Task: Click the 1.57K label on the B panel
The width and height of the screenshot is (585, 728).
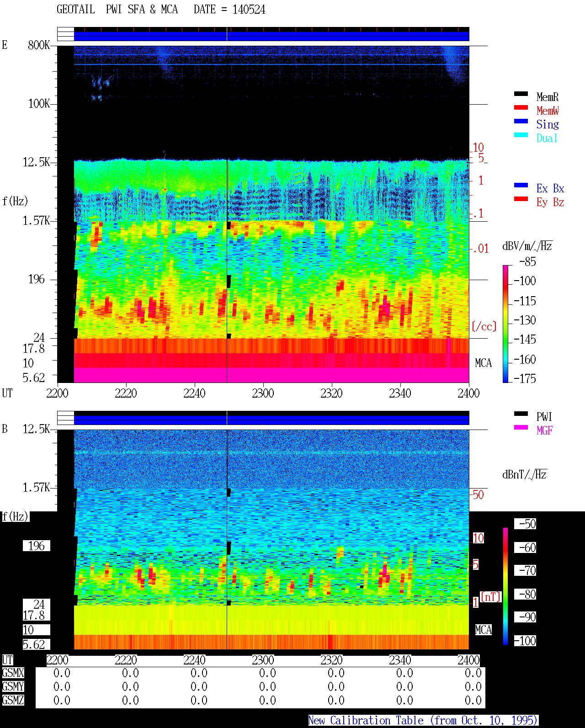Action: (x=37, y=487)
